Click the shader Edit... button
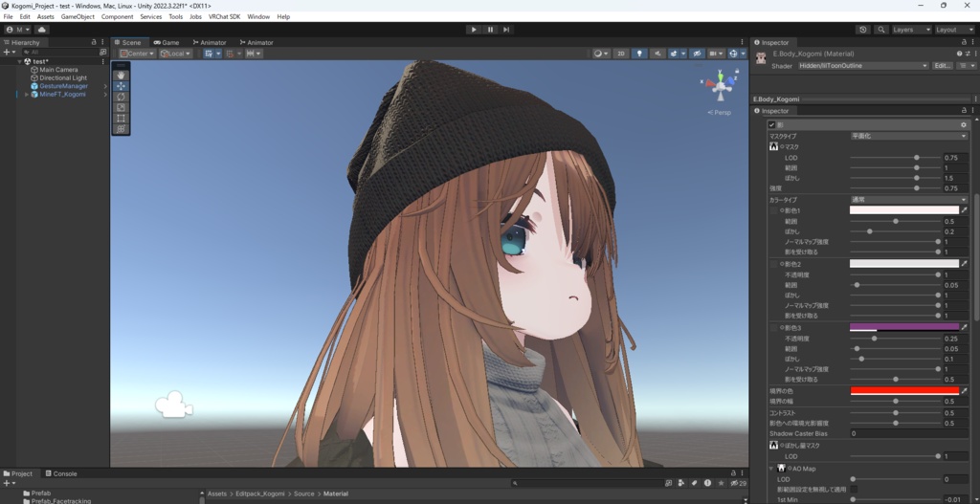 [942, 66]
